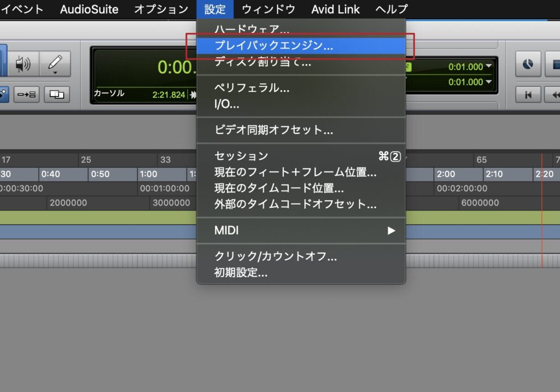Click the return to zero transport button
Screen dimensions: 560x392
point(529,94)
